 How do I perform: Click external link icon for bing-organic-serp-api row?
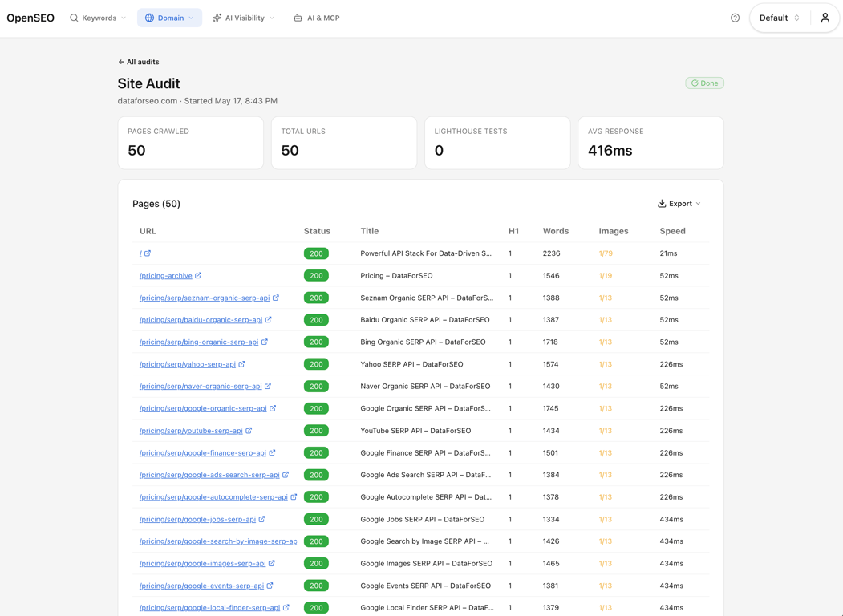pyautogui.click(x=265, y=342)
